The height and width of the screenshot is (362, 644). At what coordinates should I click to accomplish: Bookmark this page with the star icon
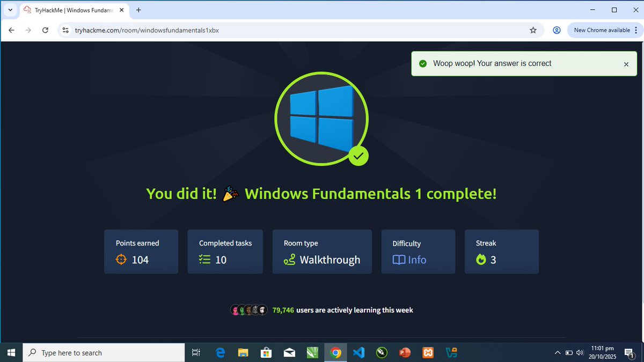point(533,30)
